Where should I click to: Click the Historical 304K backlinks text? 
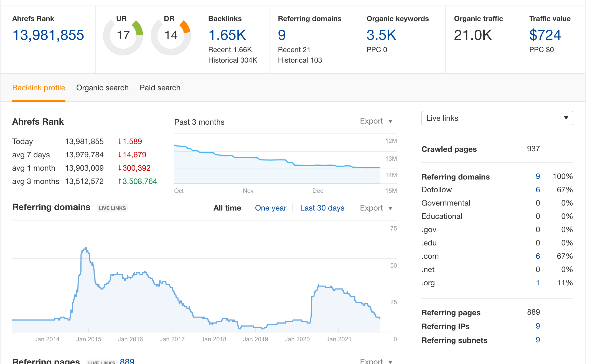[233, 60]
